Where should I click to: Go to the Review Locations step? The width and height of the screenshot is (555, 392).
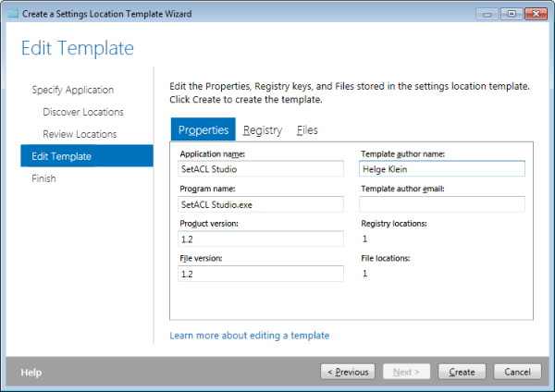[80, 134]
